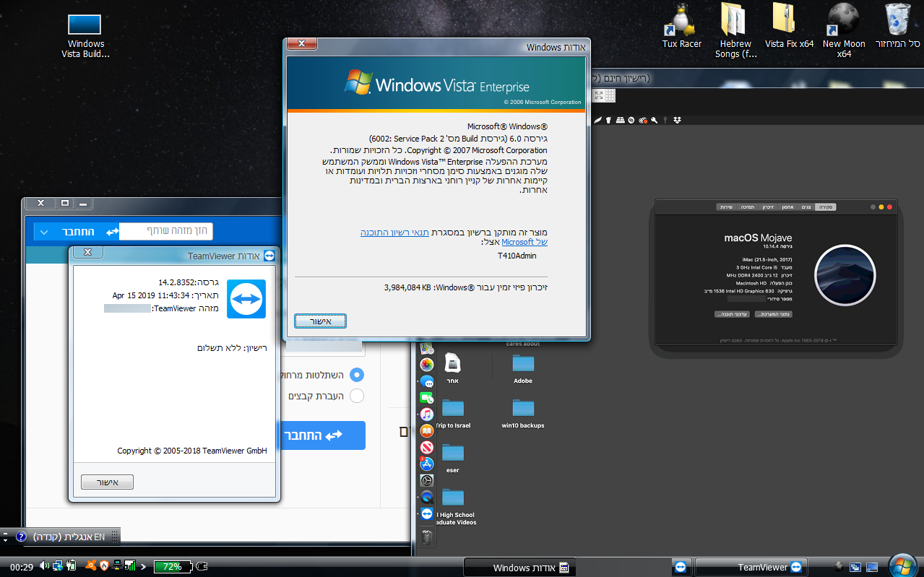
Task: Click the Windows Start orb
Action: (x=902, y=566)
